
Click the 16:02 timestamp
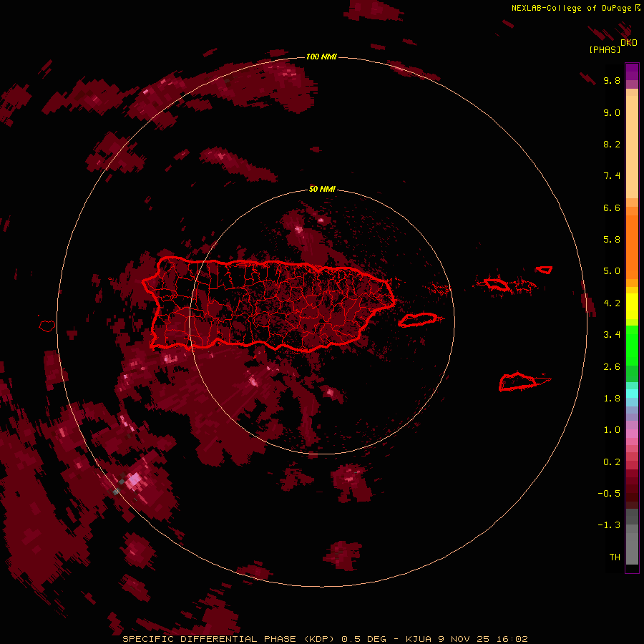(512, 639)
